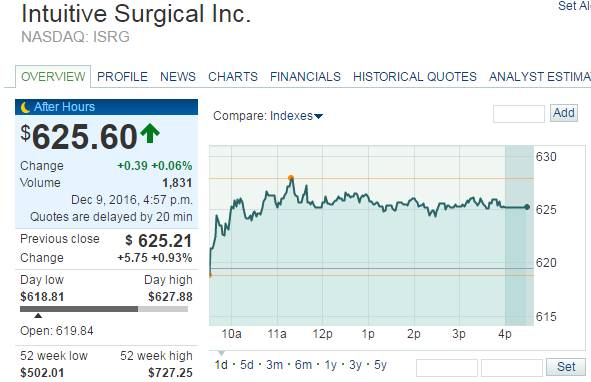
Task: Click the orange day-high marker on the chart
Action: 291,178
